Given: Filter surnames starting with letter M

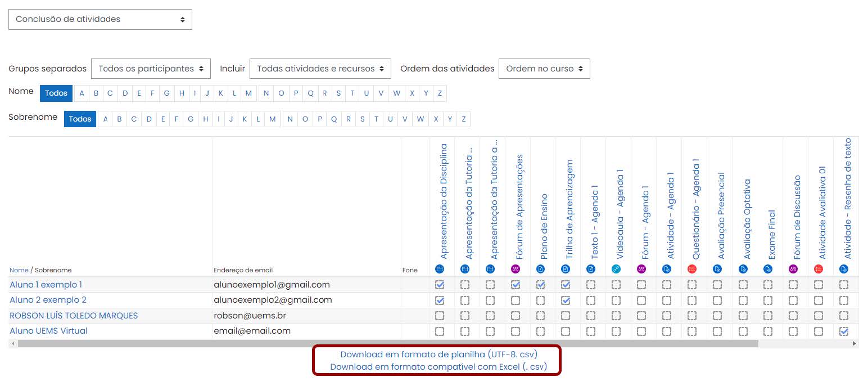Looking at the screenshot, I should [x=272, y=119].
